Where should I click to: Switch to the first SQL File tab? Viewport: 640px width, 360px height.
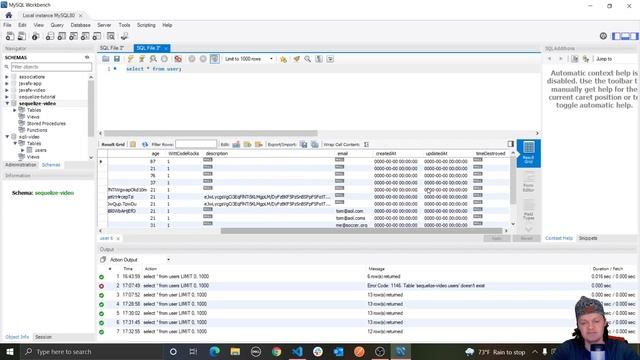(112, 48)
